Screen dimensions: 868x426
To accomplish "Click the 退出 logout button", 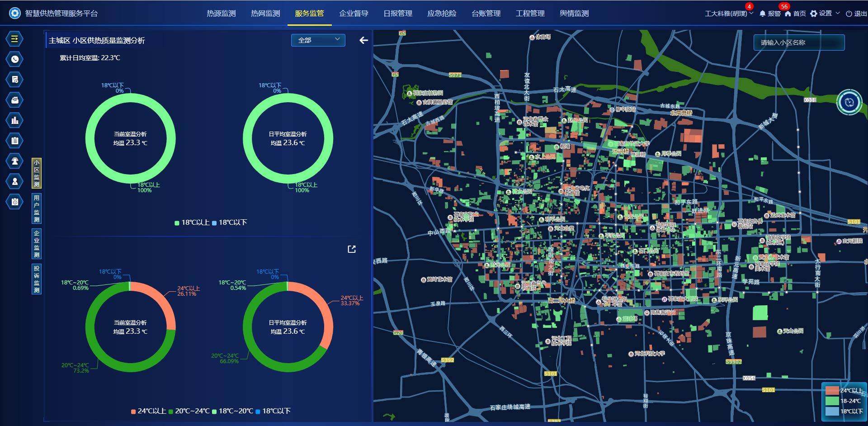I will coord(856,14).
